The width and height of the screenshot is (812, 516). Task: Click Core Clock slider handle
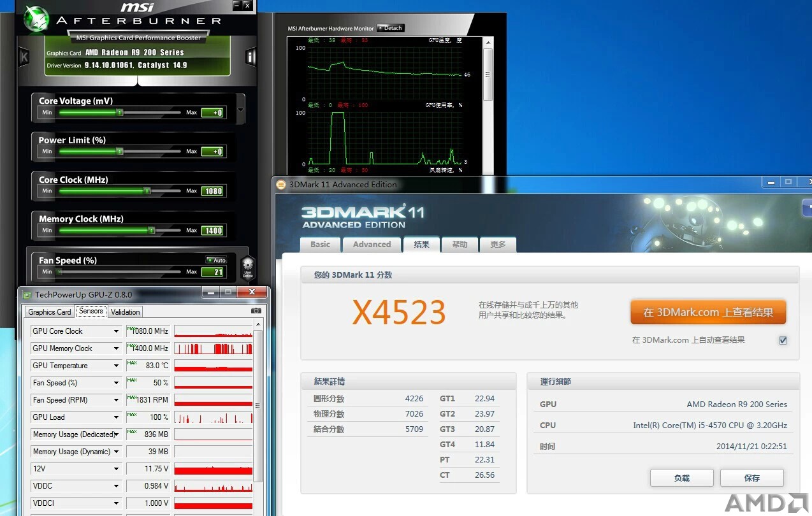(x=147, y=190)
